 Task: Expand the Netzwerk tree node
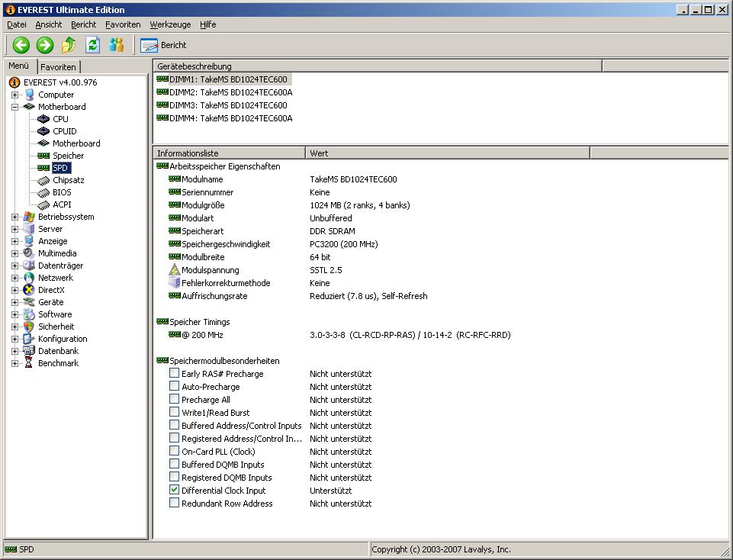pos(15,278)
